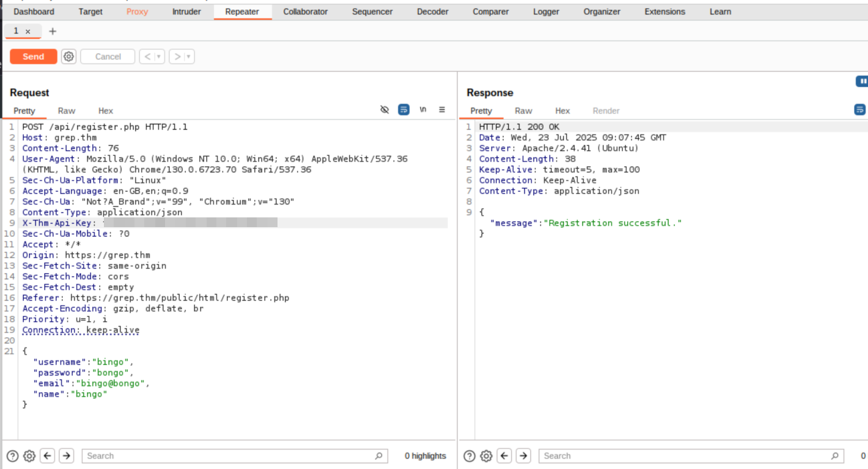The image size is (868, 469).
Task: Go to next match in Response search
Action: (523, 456)
